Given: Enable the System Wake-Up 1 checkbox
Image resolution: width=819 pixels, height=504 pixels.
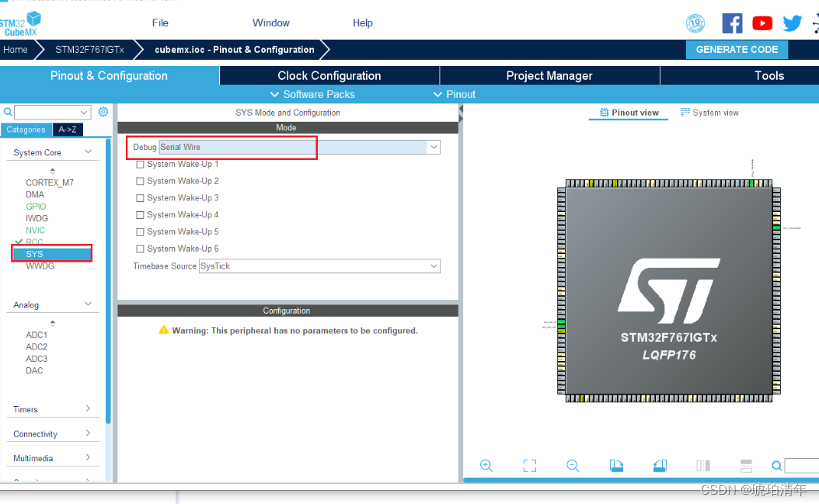Looking at the screenshot, I should (x=140, y=164).
